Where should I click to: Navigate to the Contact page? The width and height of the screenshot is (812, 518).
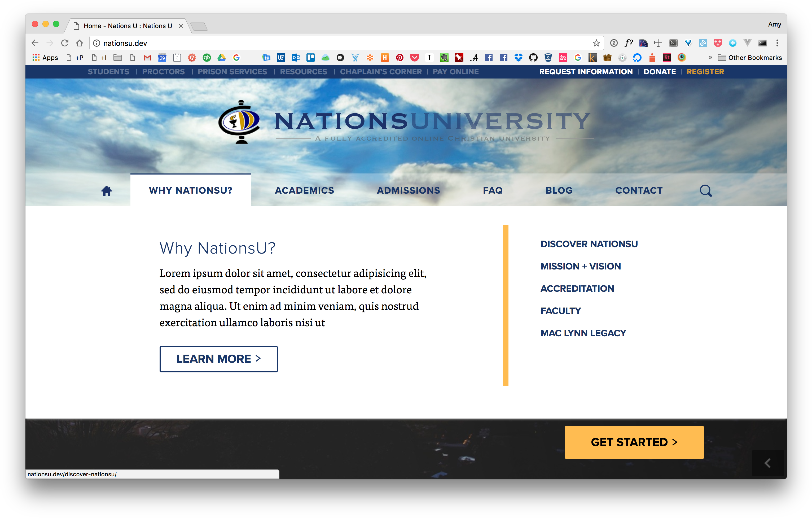click(x=639, y=190)
